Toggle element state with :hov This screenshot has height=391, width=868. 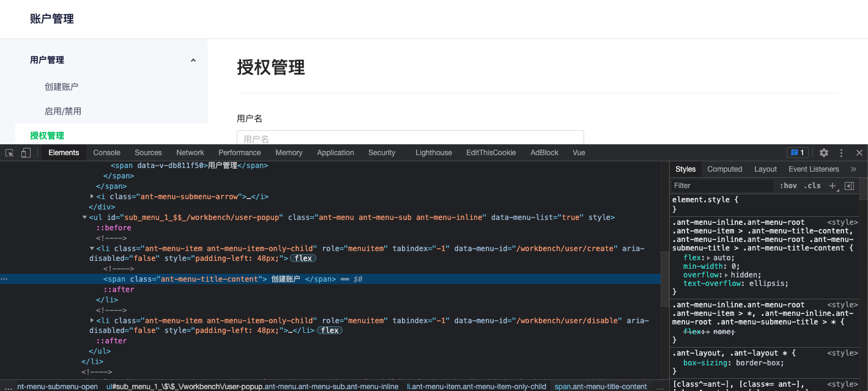(x=788, y=186)
